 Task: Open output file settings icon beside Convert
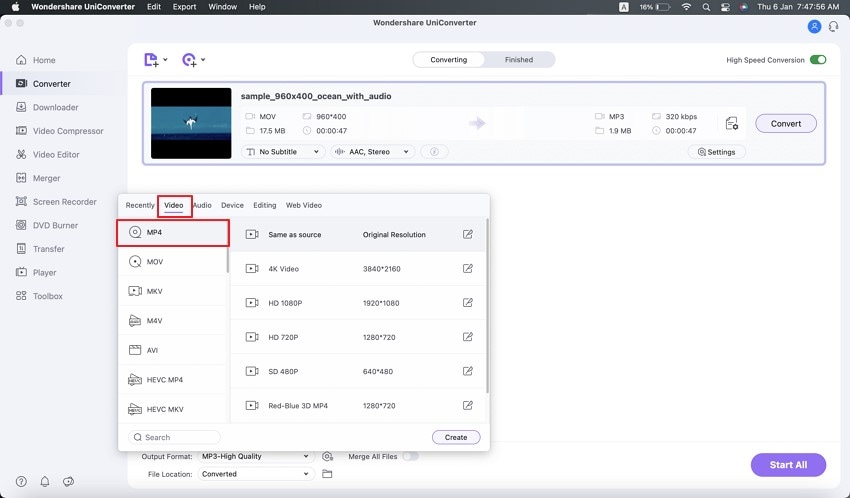[732, 124]
